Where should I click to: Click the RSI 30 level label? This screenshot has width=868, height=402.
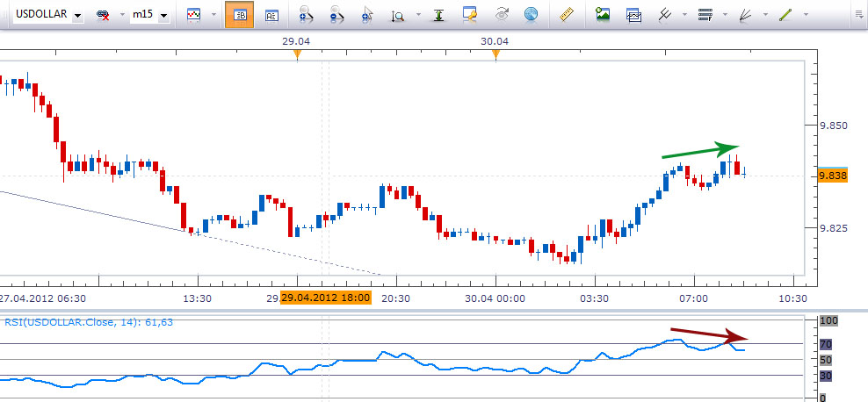pyautogui.click(x=826, y=376)
